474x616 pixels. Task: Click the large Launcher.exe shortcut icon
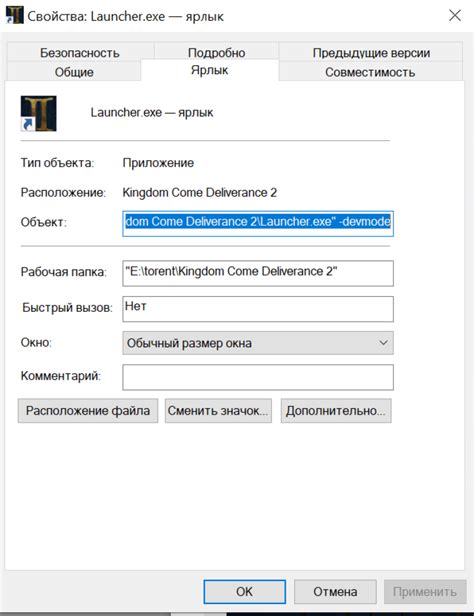coord(38,113)
